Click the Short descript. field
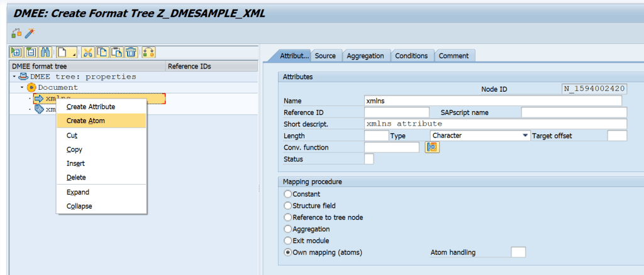644x275 pixels. tap(496, 124)
